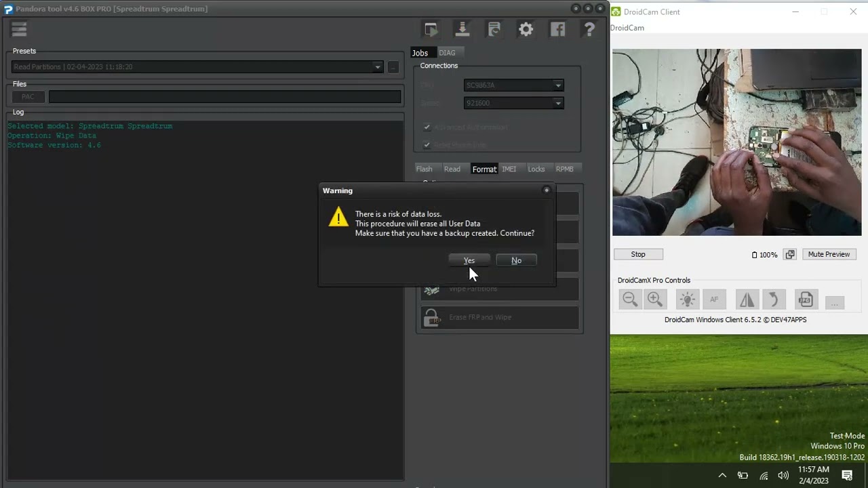This screenshot has width=868, height=488.
Task: Switch to the DIAG tab
Action: (447, 53)
